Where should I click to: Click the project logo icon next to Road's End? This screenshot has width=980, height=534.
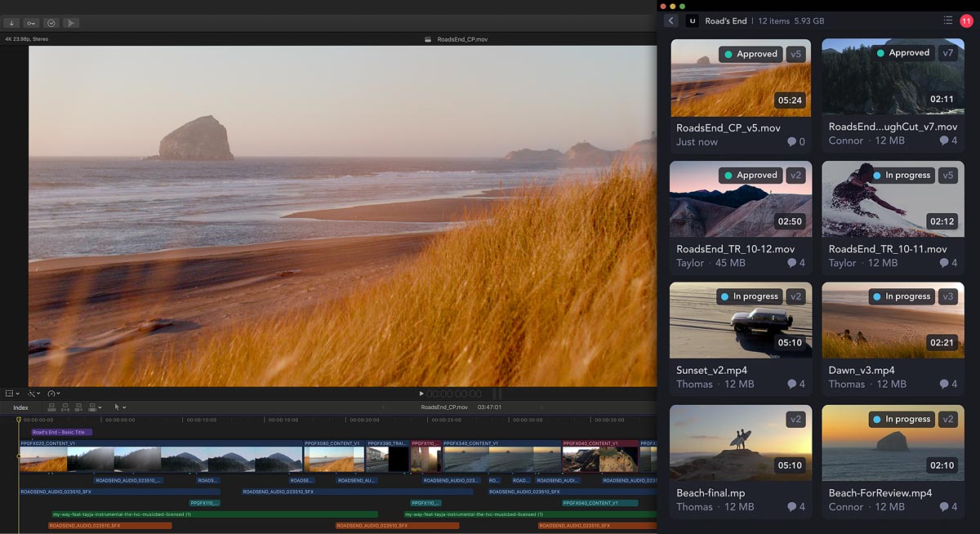click(x=693, y=20)
